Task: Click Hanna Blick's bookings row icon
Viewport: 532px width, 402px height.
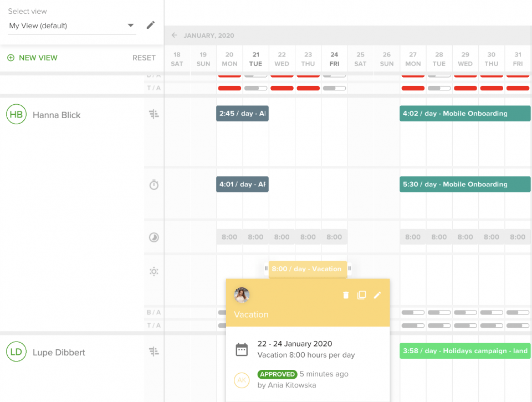Action: (154, 114)
